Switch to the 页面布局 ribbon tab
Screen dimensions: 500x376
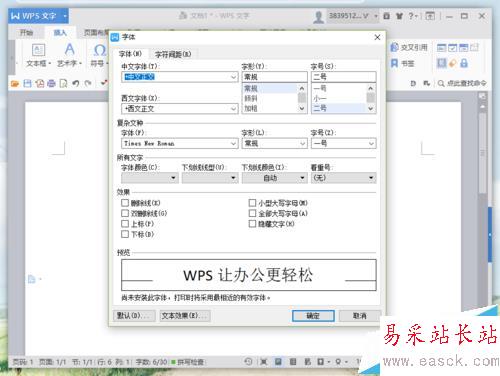point(95,33)
